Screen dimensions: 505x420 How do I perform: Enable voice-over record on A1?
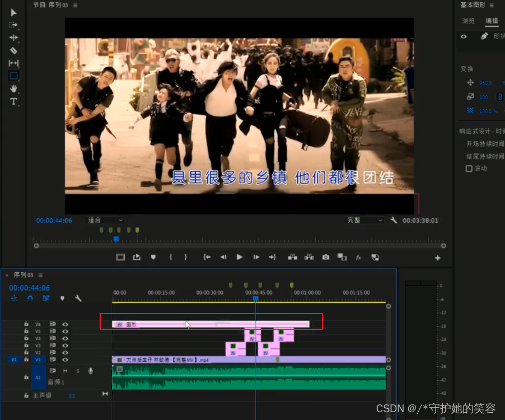point(91,371)
